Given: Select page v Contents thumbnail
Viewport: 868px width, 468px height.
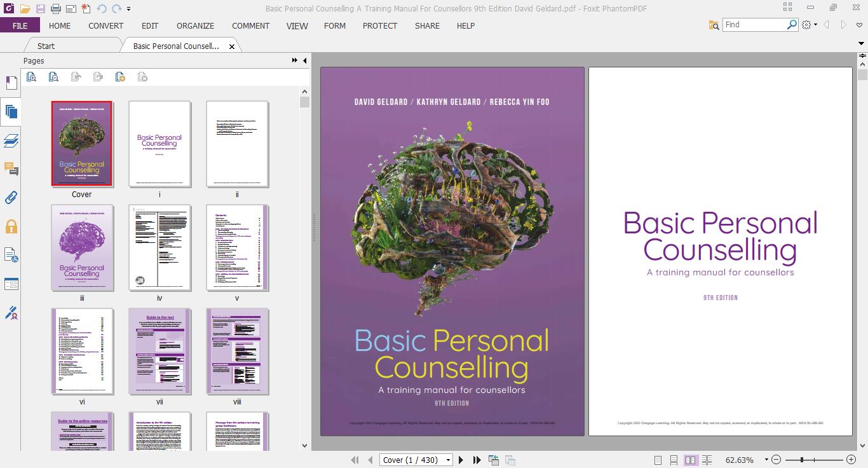Looking at the screenshot, I should (x=237, y=248).
